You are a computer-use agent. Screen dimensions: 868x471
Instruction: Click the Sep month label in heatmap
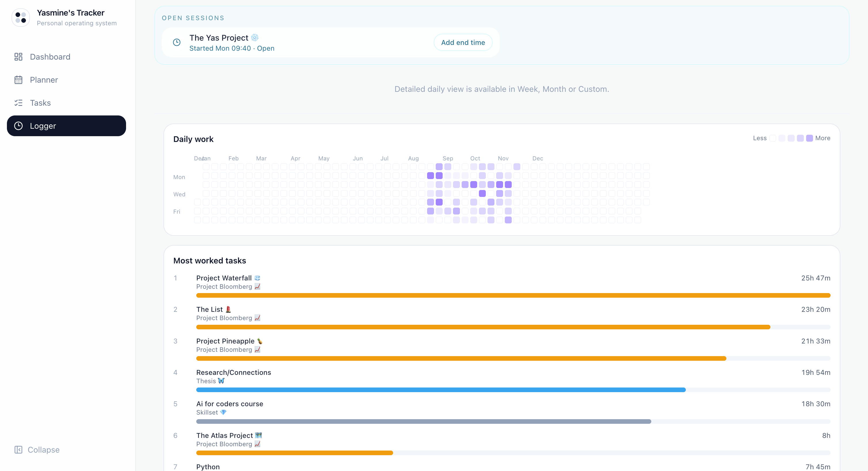click(448, 158)
